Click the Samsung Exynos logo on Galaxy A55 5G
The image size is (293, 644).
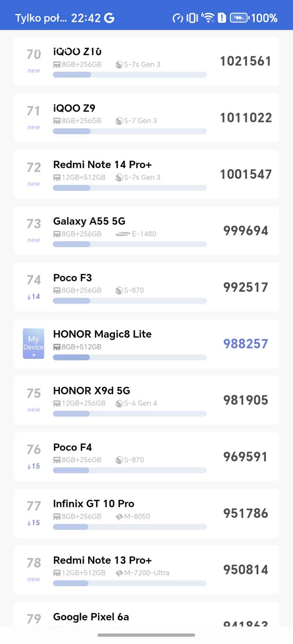point(123,234)
